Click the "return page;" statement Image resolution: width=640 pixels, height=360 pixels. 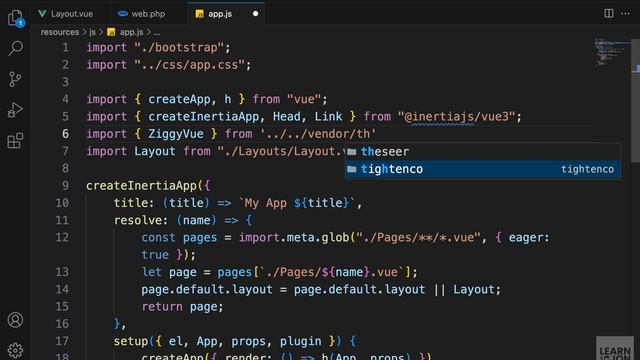click(182, 307)
